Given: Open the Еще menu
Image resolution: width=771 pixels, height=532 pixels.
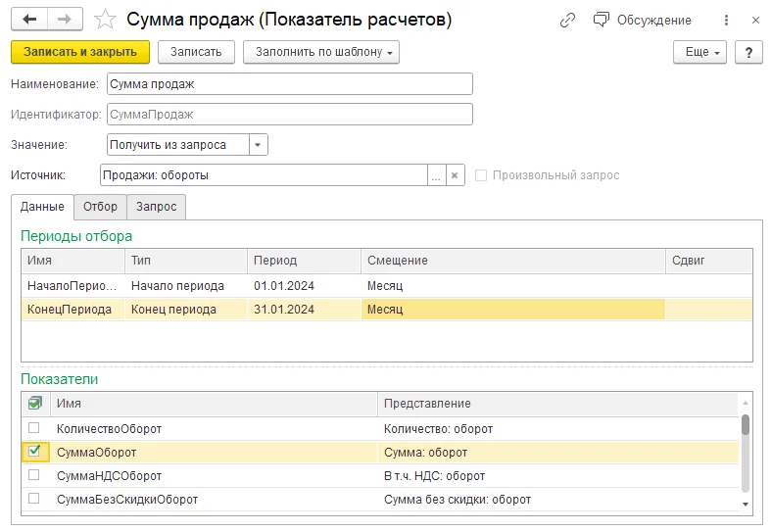Looking at the screenshot, I should point(699,52).
